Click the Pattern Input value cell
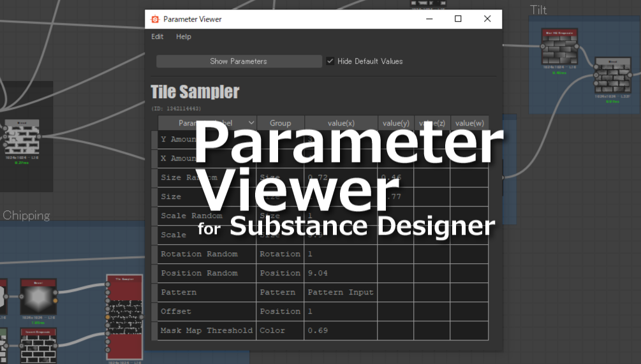The image size is (641, 364). tap(341, 293)
